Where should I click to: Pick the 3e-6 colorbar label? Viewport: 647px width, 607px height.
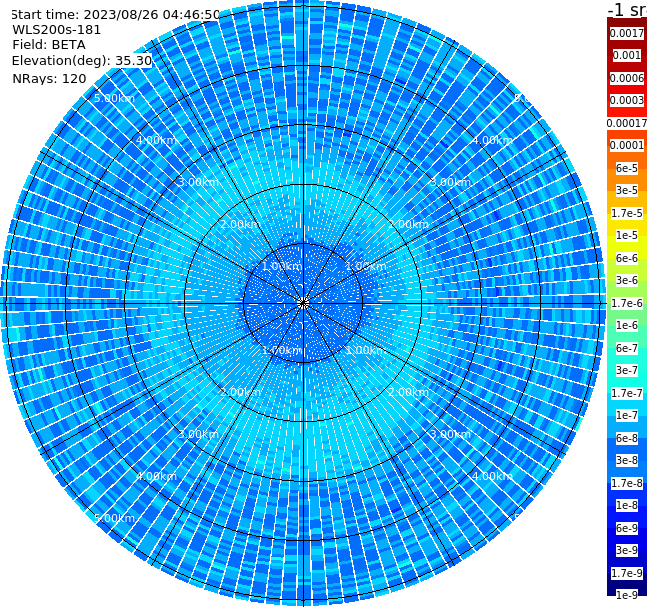627,280
